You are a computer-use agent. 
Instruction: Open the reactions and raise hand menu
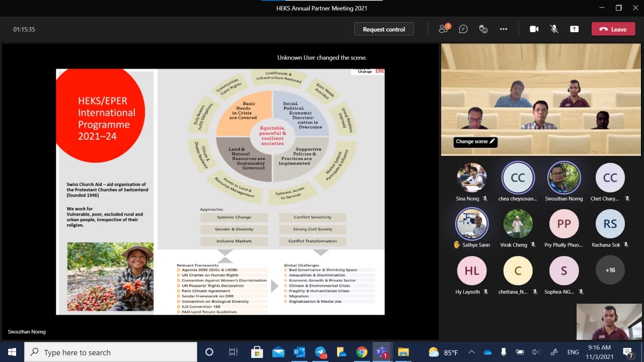[484, 29]
